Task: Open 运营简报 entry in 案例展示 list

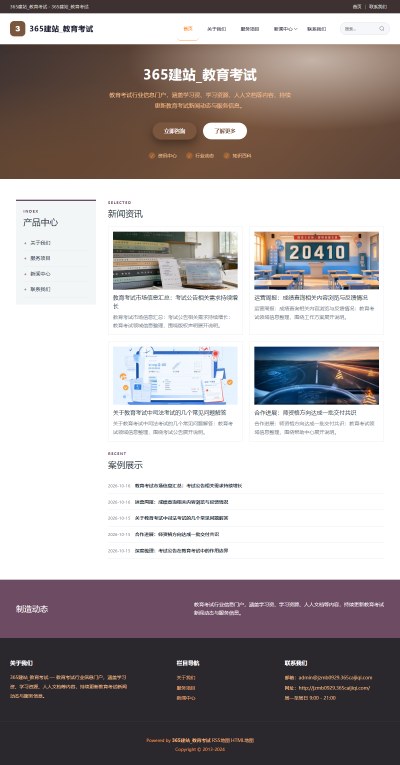Action: [x=181, y=502]
